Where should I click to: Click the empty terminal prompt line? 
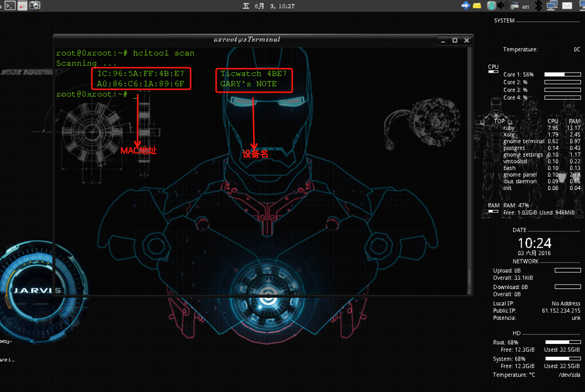tap(97, 94)
